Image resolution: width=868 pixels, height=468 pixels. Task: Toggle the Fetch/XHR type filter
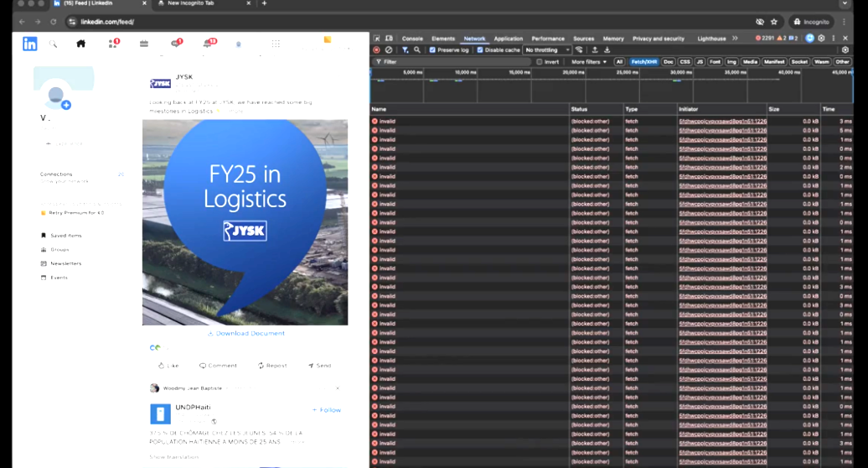click(643, 62)
